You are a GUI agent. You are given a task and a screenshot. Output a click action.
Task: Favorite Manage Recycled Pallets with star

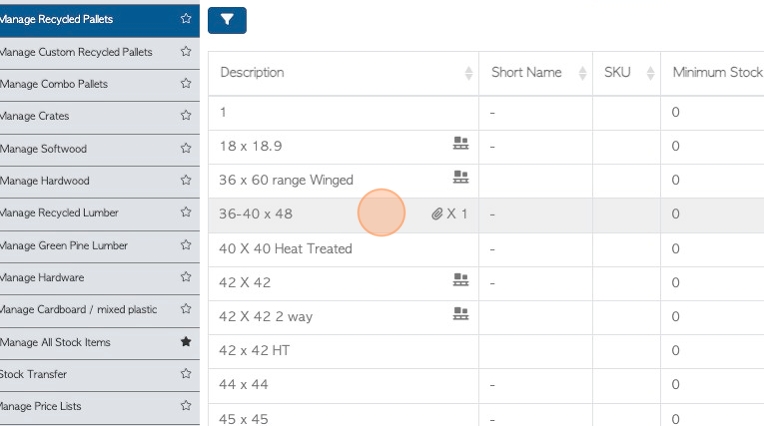[186, 19]
